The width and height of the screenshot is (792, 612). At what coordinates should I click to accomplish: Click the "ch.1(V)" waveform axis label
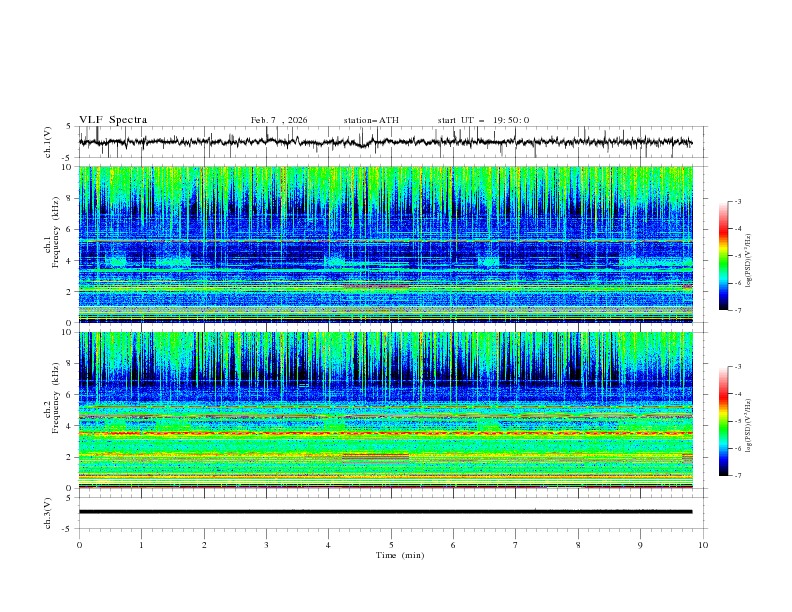(x=48, y=142)
